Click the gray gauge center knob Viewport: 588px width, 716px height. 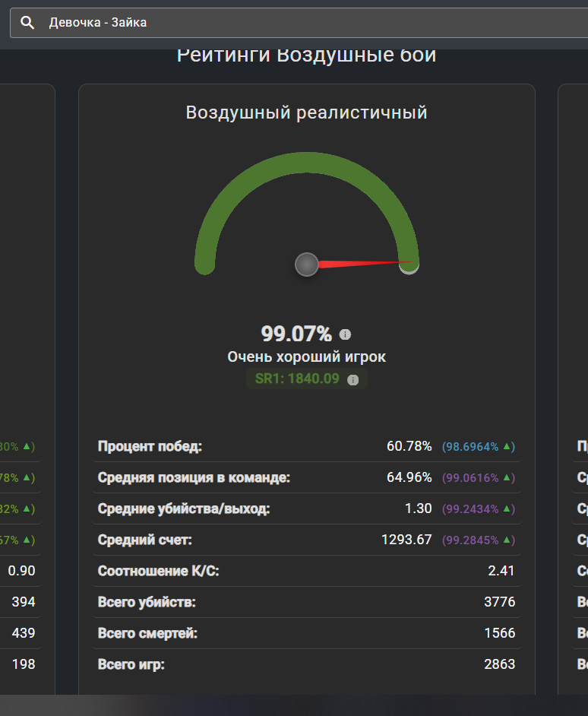point(307,265)
